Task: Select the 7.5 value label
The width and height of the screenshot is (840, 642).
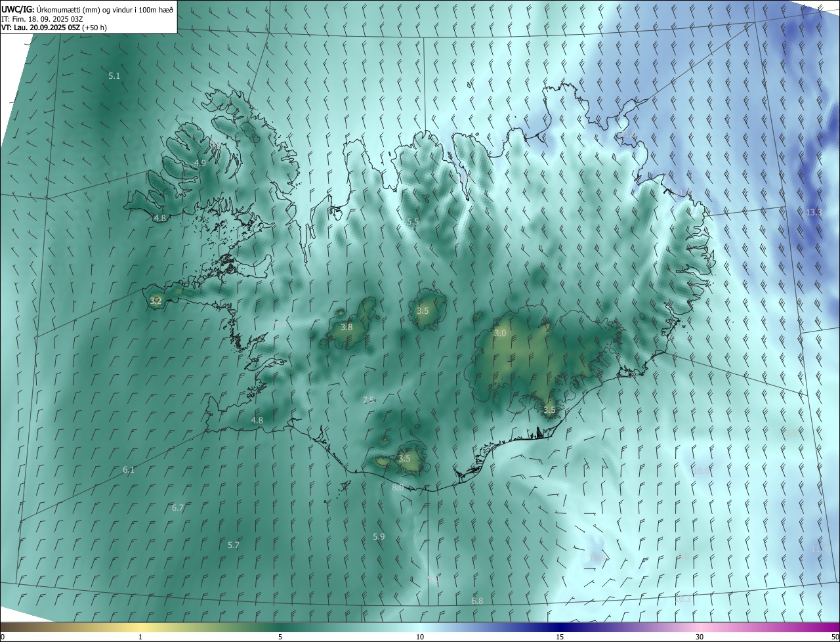Action: (368, 400)
